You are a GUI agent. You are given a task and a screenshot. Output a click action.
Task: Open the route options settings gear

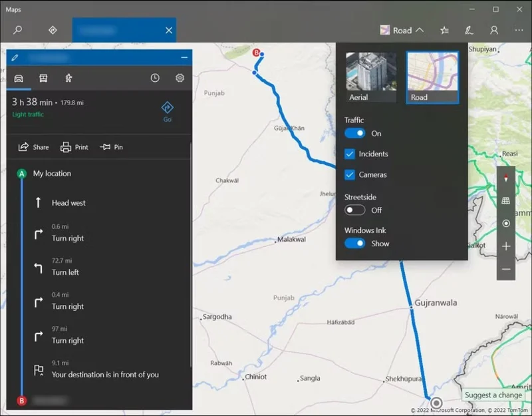point(179,78)
